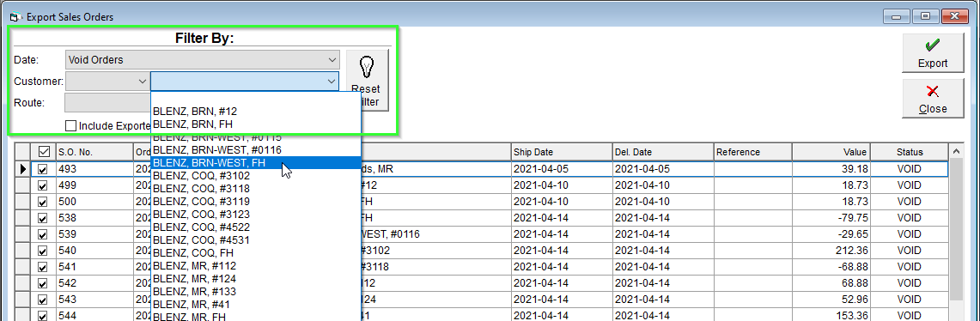Screen dimensions: 980x321
Task: Sort by Status column header
Action: pos(909,152)
